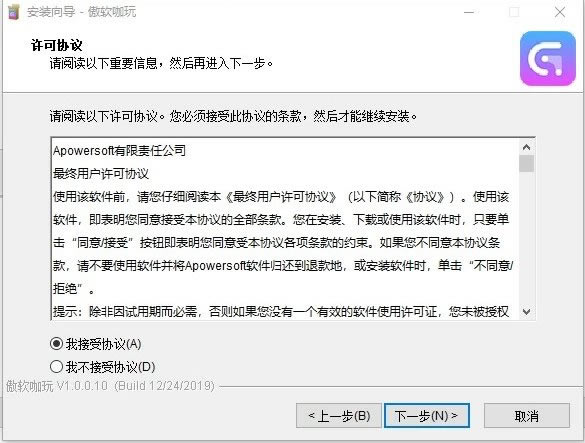
Task: Click the 许可协议 heading text
Action: 56,45
